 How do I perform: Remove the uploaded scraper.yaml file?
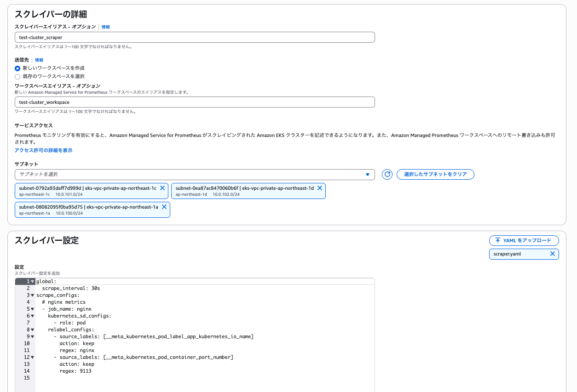tap(553, 254)
